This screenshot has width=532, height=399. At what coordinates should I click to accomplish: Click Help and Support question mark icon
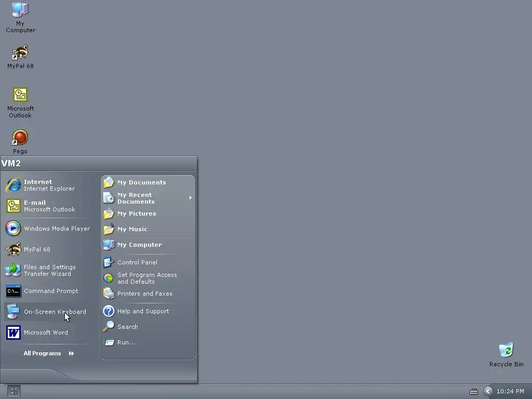coord(109,311)
